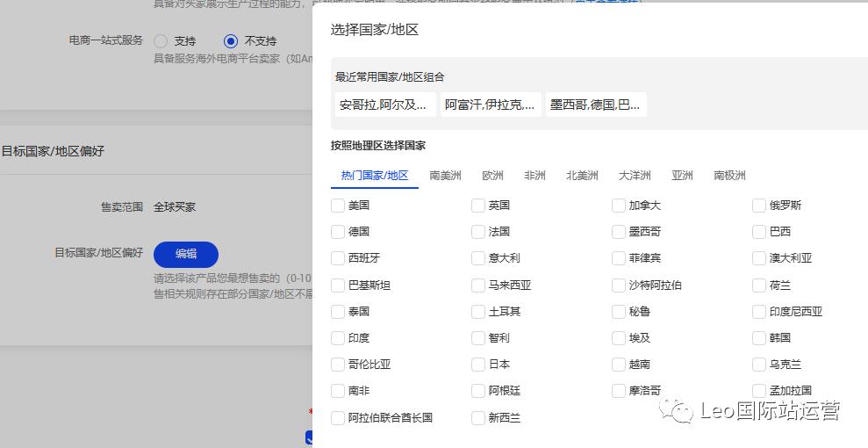This screenshot has width=868, height=448.
Task: Enable the 阿根廷 checkbox
Action: (478, 390)
